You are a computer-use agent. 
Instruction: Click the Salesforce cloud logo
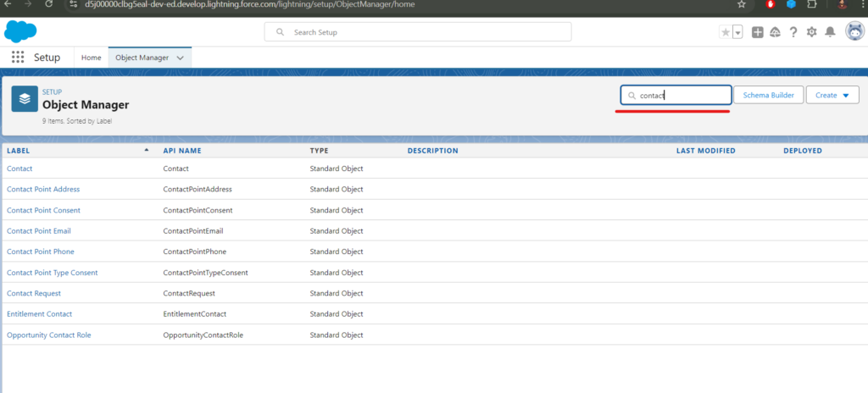(20, 31)
